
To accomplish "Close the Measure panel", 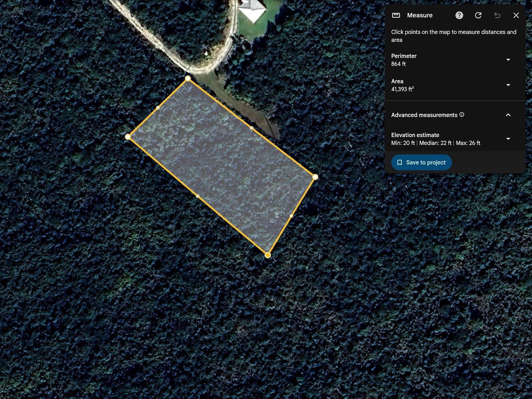I will (516, 15).
